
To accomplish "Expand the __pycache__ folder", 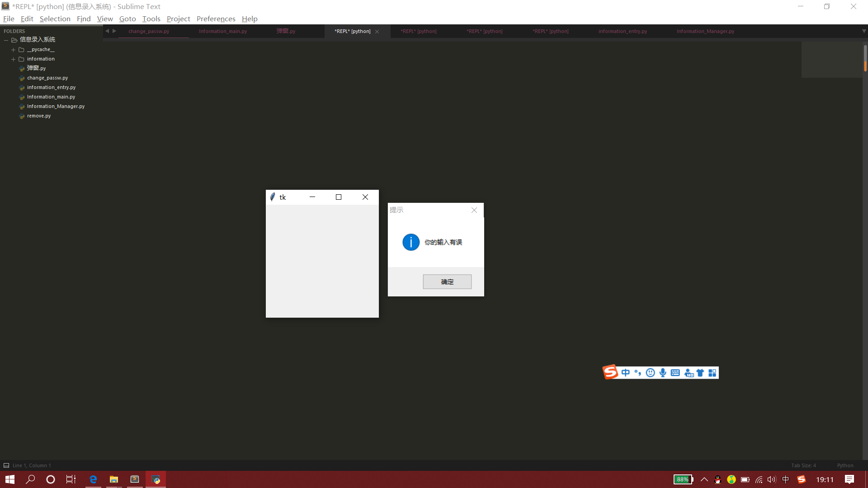I will (x=13, y=50).
